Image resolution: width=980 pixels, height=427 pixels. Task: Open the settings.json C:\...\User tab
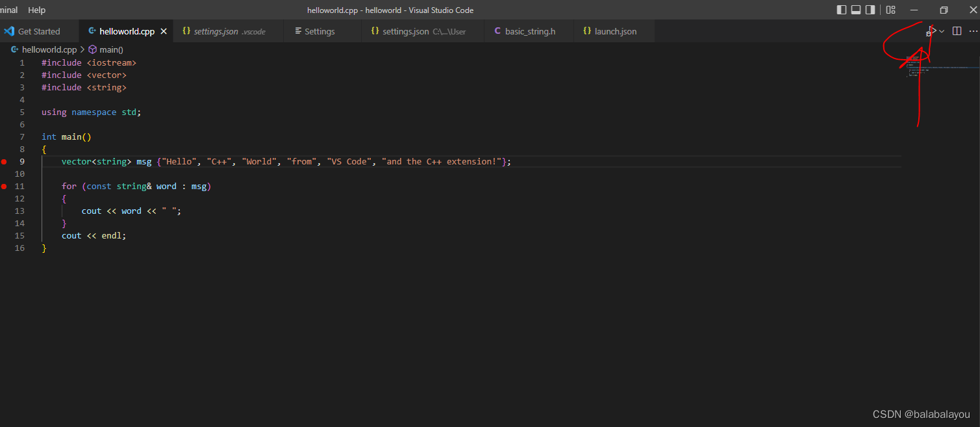pos(423,31)
